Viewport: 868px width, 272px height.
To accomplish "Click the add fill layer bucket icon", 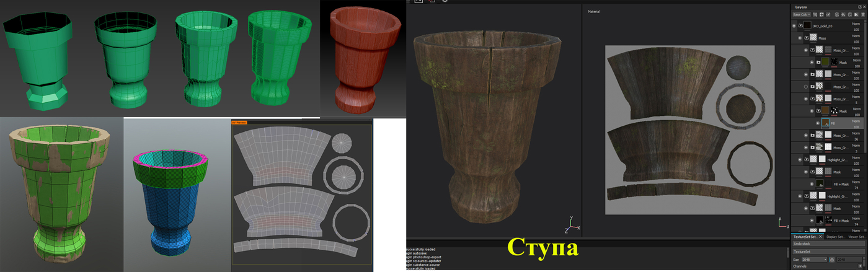I will point(843,14).
